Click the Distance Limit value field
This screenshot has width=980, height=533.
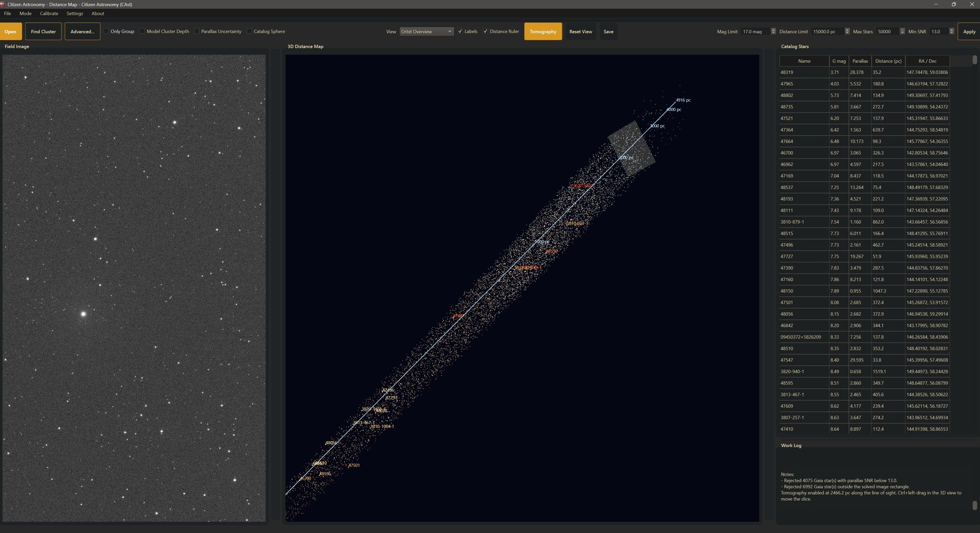coord(828,32)
